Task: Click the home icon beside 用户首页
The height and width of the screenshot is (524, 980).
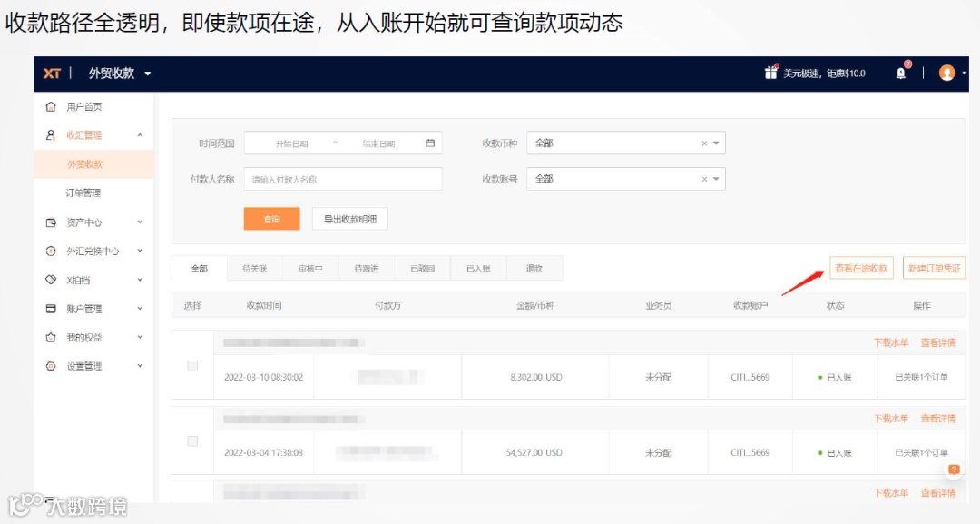Action: pos(51,107)
